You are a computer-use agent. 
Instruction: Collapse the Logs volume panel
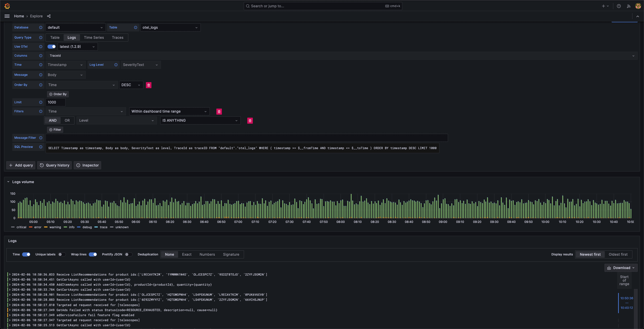pos(8,182)
